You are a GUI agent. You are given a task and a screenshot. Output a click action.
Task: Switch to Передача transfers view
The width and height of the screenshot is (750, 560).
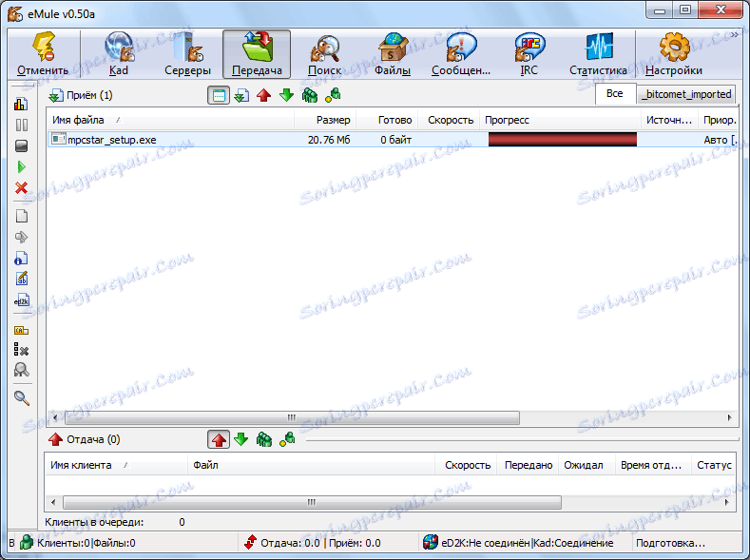coord(257,54)
